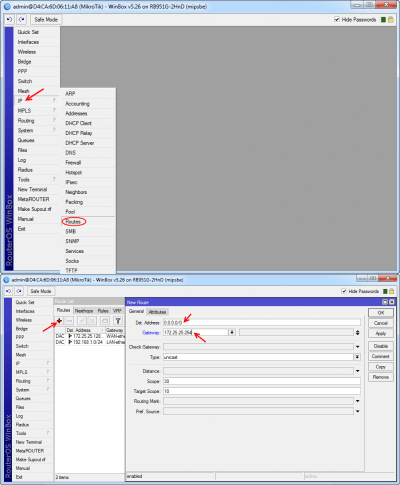Click green status indicator in upper window toolbar
The height and width of the screenshot is (485, 400).
[x=383, y=20]
